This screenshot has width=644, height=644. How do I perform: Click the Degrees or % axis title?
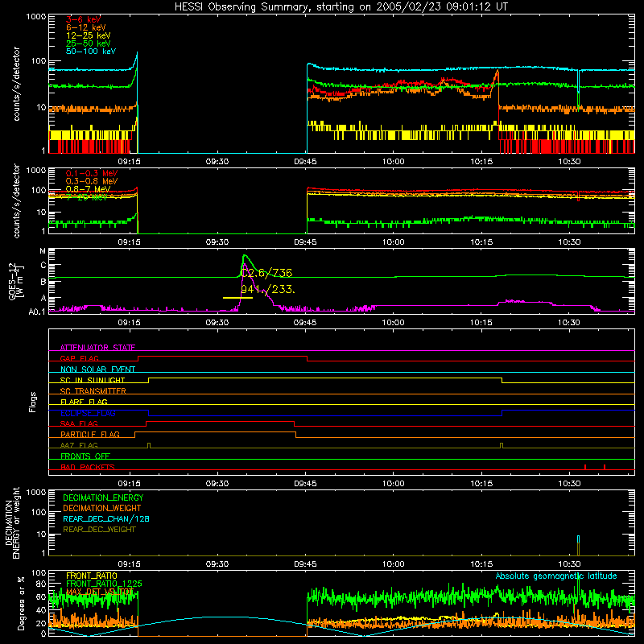coord(21,604)
